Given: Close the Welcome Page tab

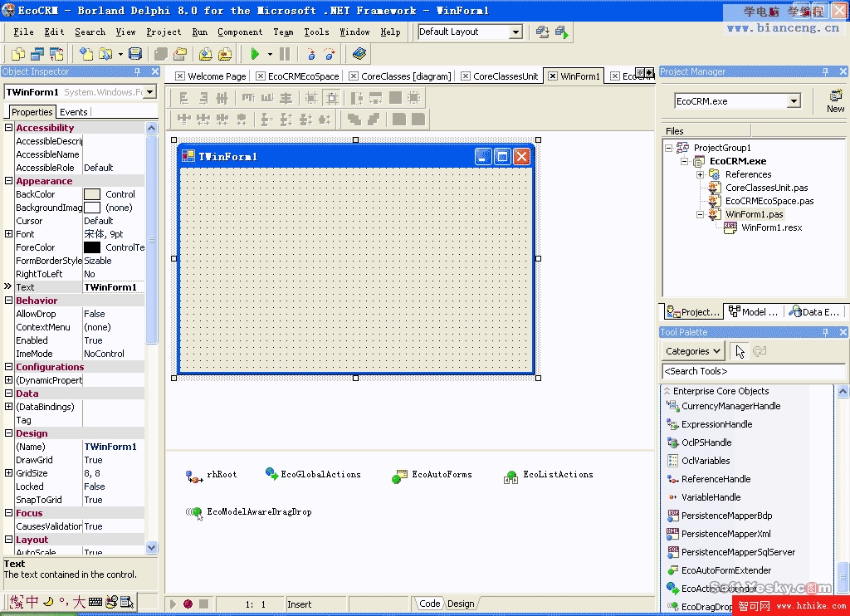Looking at the screenshot, I should tap(180, 76).
